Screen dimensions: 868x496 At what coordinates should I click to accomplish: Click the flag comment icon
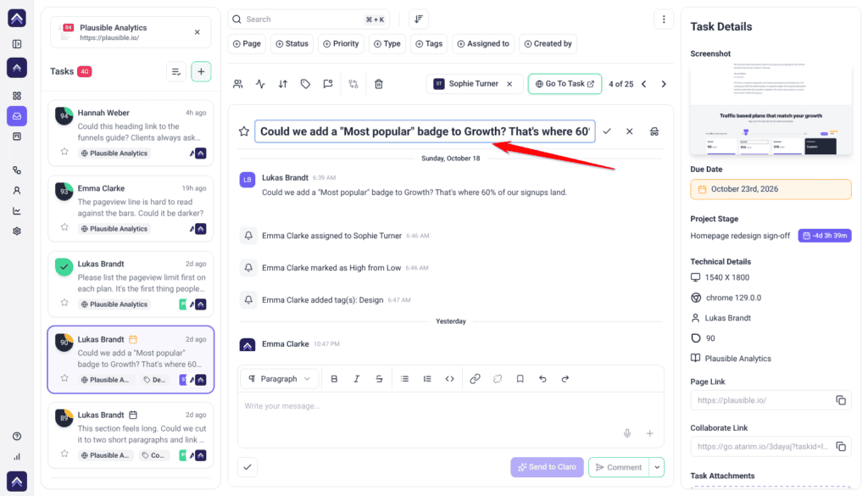(x=328, y=84)
